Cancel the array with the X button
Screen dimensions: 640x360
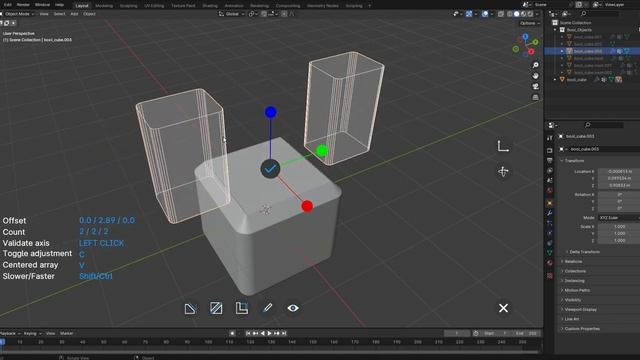click(x=503, y=308)
